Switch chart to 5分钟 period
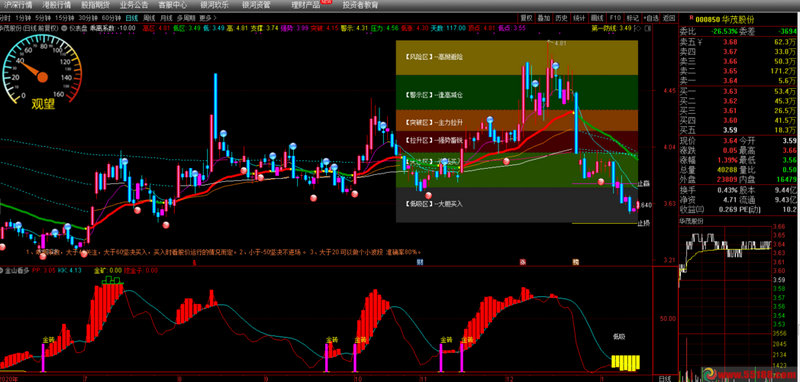This screenshot has height=382, width=800. (x=42, y=17)
